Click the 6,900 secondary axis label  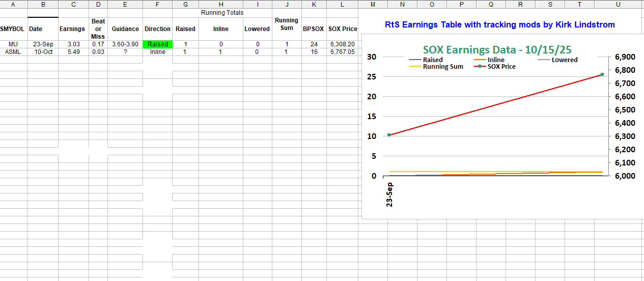coord(625,57)
